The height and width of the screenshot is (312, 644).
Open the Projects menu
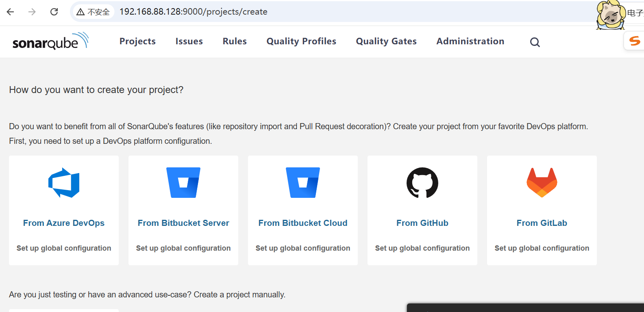pyautogui.click(x=137, y=41)
